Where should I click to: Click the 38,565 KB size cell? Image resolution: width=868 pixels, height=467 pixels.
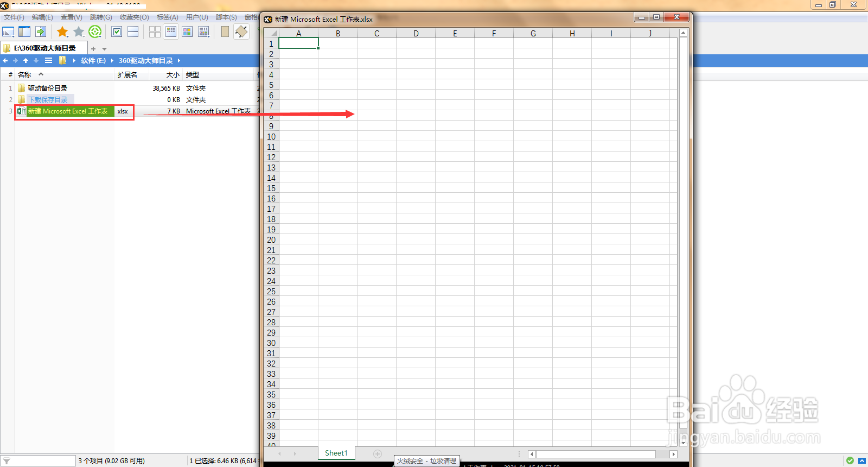[x=166, y=88]
